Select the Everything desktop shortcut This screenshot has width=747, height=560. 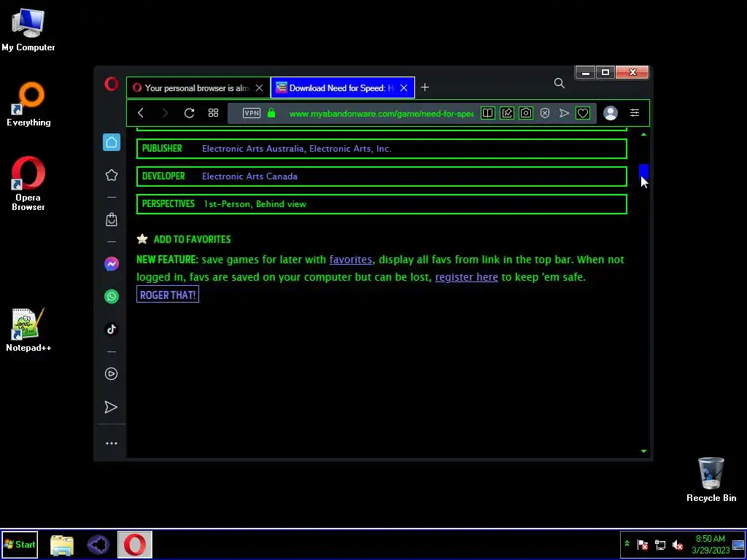[x=28, y=104]
